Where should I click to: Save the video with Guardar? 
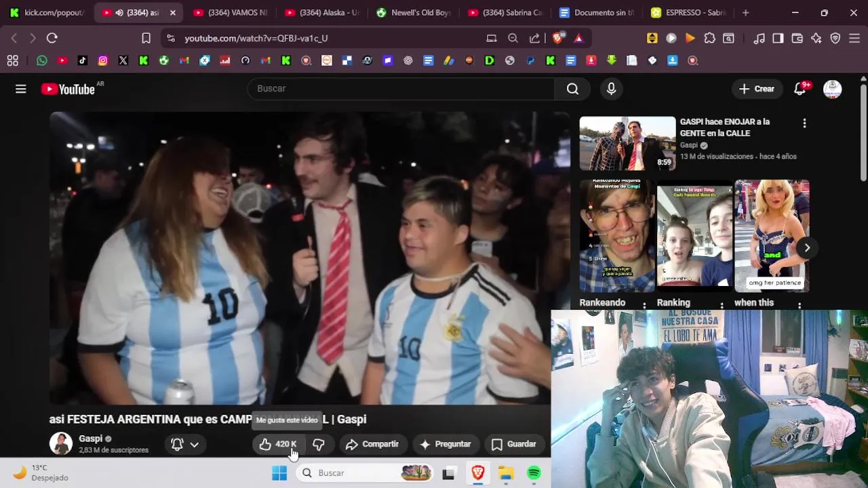(x=513, y=444)
